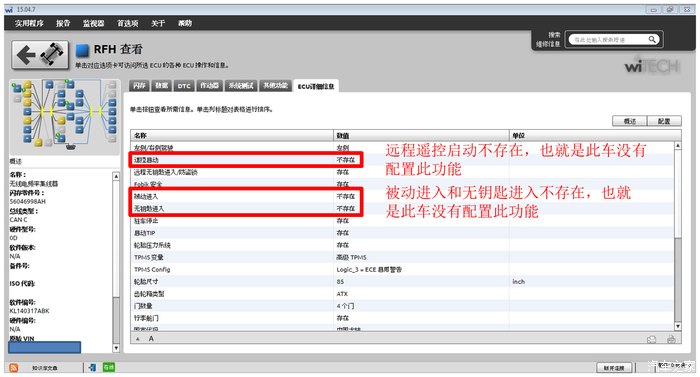Switch to the 数据 tab

point(162,86)
